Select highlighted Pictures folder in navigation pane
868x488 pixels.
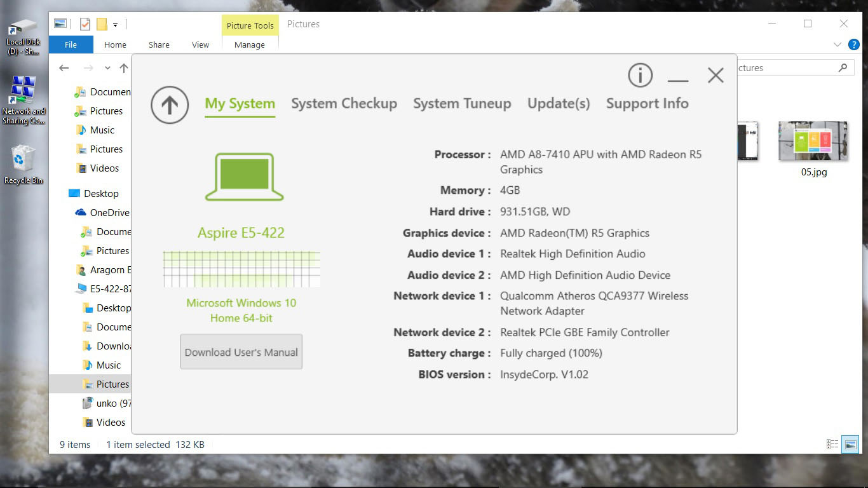(x=112, y=384)
